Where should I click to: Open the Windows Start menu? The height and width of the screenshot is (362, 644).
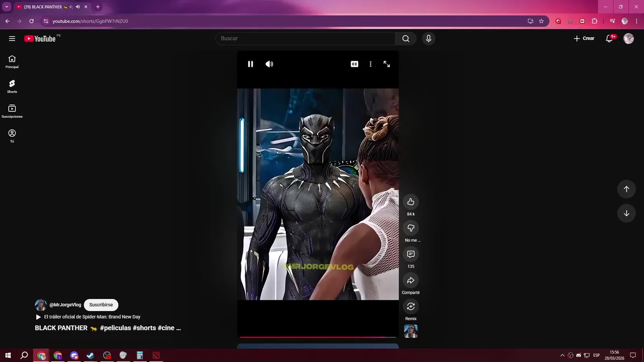point(8,355)
